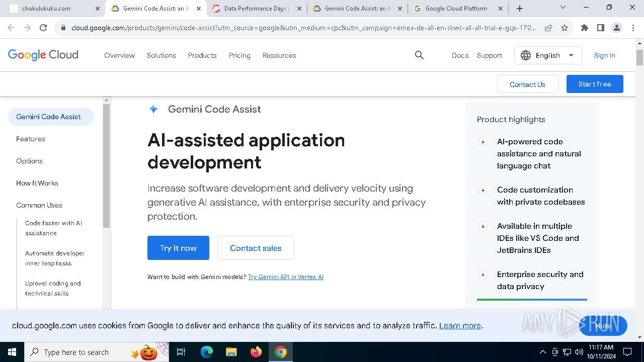This screenshot has width=644, height=362.
Task: Bookmark this page with the star icon
Action: [565, 28]
